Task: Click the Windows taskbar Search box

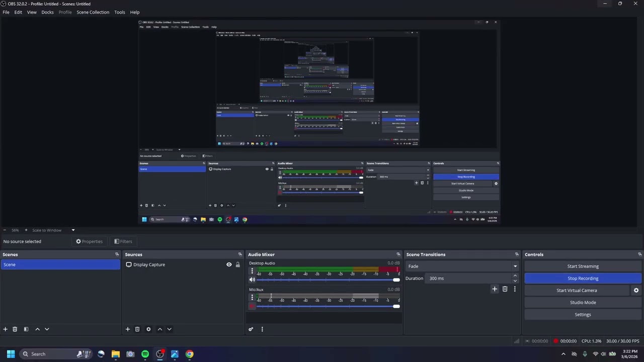Action: click(55, 354)
